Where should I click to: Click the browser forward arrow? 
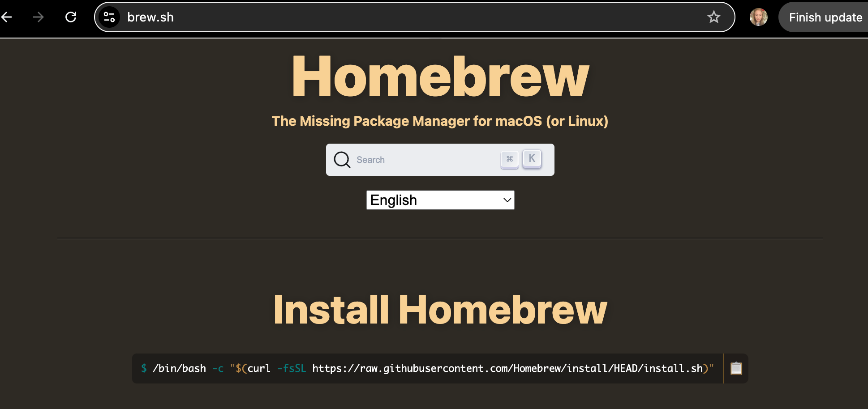coord(39,17)
